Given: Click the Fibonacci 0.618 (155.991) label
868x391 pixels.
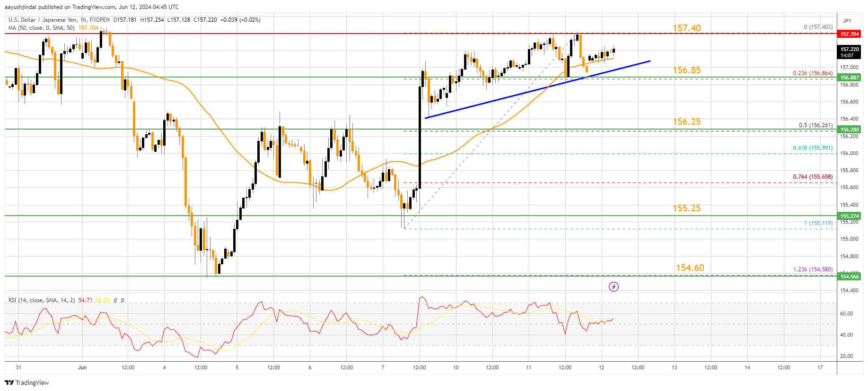Looking at the screenshot, I should pos(813,148).
